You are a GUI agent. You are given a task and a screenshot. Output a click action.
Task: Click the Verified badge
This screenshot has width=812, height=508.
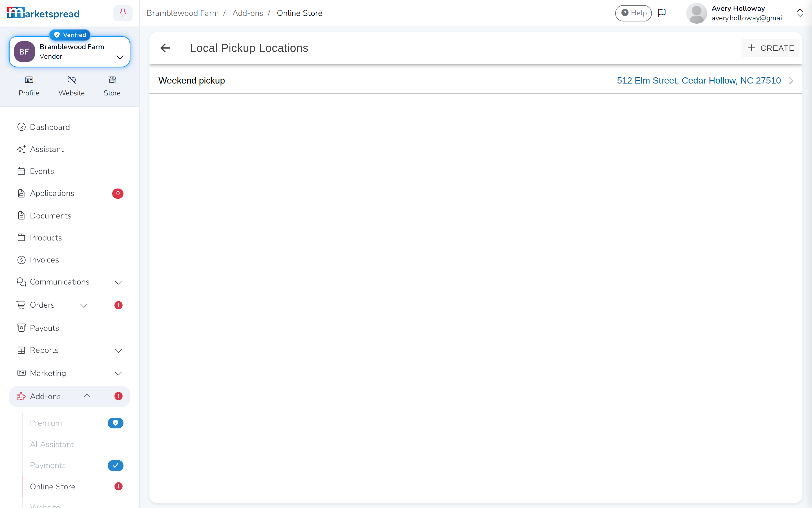click(70, 35)
